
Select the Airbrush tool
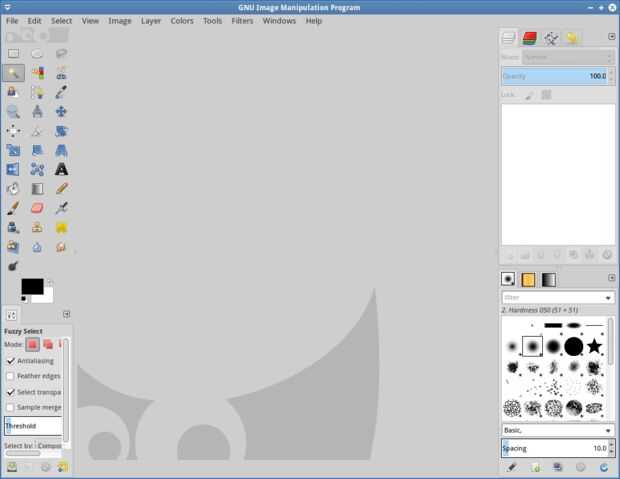[x=61, y=208]
